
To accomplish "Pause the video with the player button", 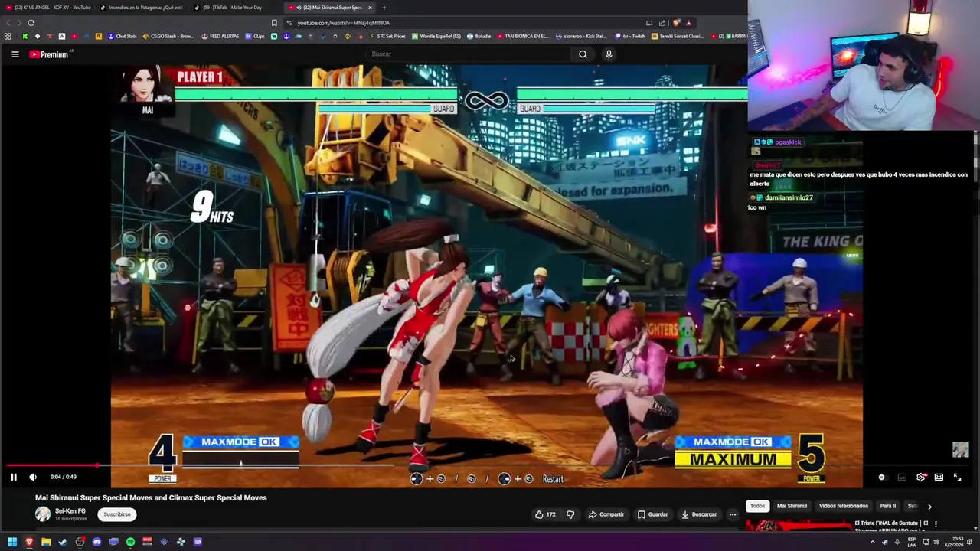I will point(13,477).
